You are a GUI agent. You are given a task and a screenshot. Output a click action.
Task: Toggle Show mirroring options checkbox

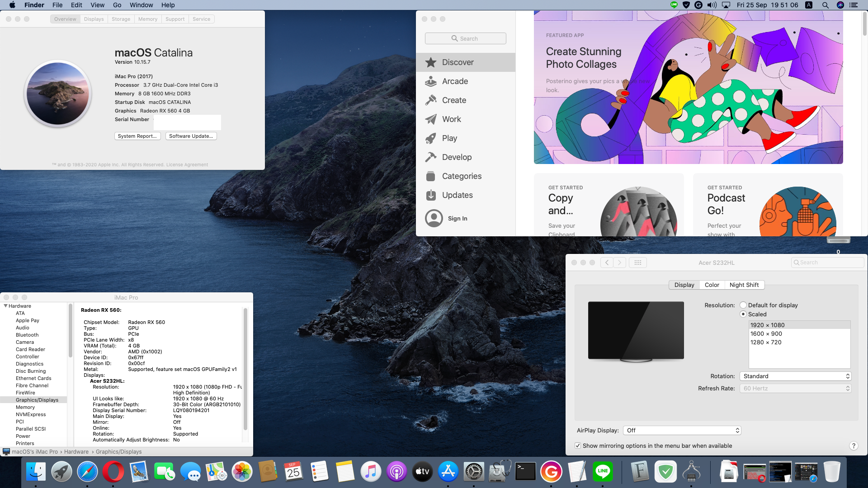click(578, 446)
